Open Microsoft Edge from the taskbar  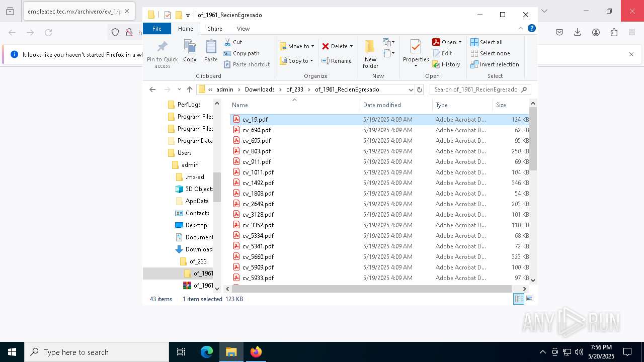[x=207, y=352]
